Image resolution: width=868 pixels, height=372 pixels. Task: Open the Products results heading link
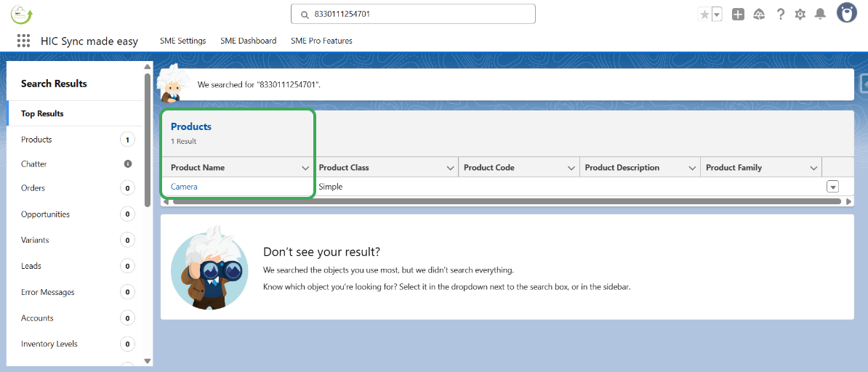[191, 126]
